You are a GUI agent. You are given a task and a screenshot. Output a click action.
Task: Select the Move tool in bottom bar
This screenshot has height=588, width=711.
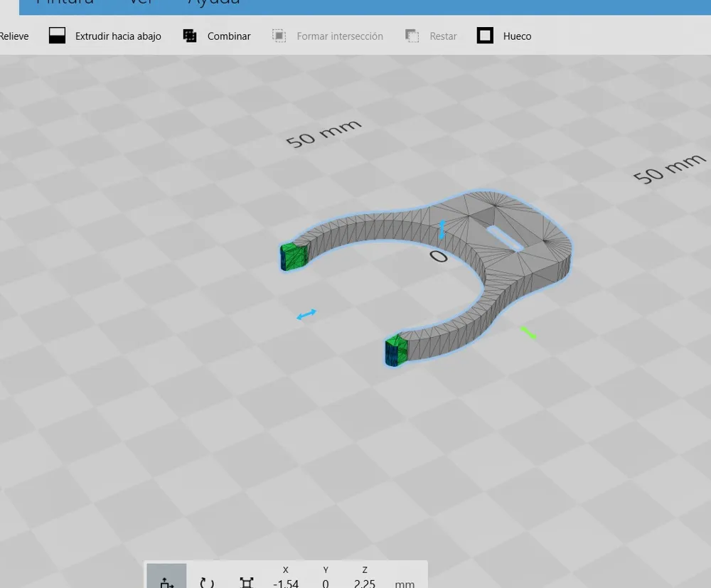(166, 576)
